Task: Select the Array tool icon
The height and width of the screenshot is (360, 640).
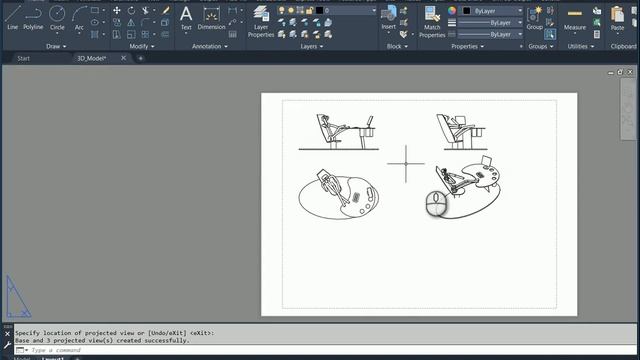Action: point(145,35)
